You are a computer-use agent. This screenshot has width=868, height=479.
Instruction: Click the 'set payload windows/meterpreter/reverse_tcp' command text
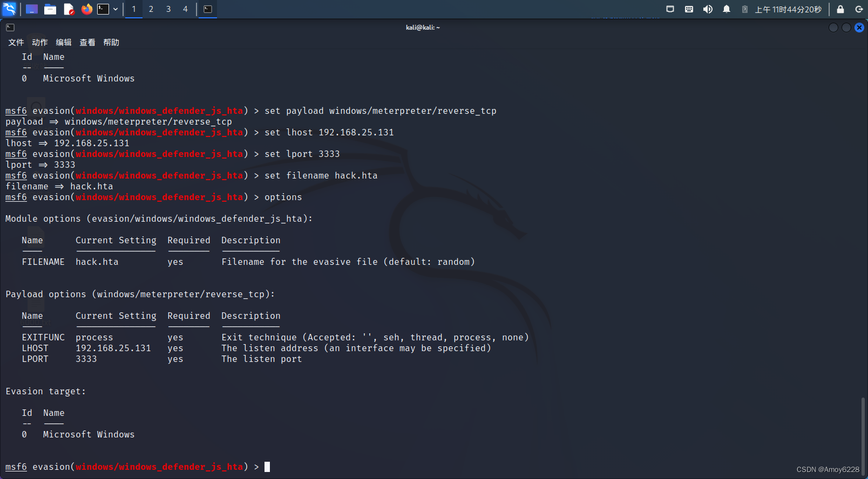click(x=381, y=111)
